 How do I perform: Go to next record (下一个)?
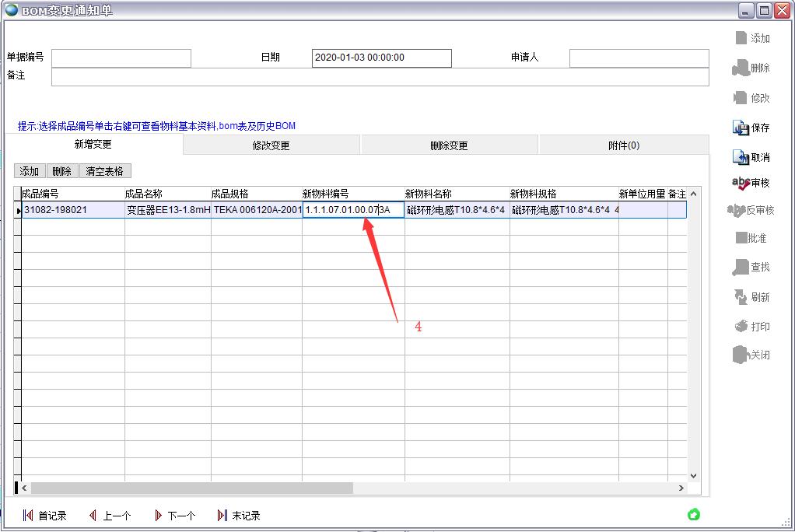tap(159, 515)
